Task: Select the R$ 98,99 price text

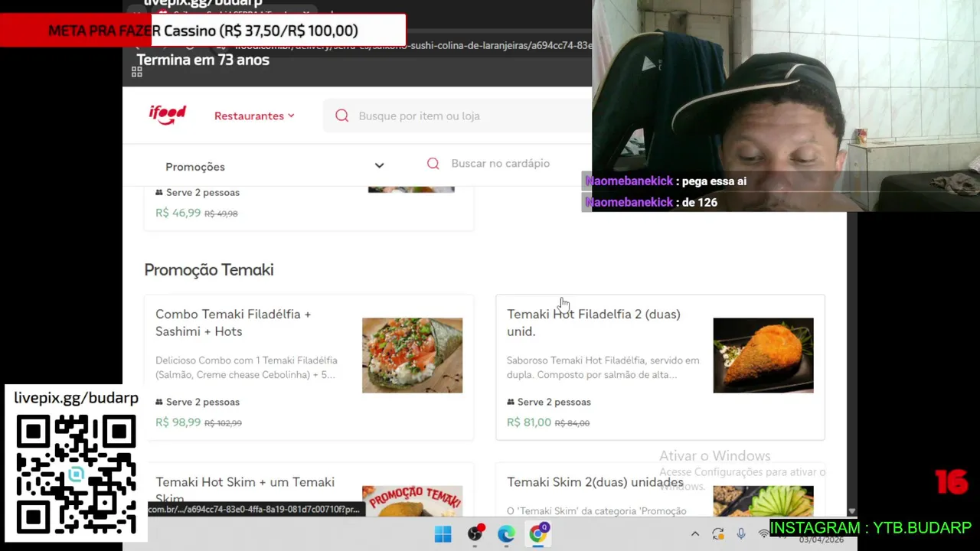Action: [x=178, y=422]
